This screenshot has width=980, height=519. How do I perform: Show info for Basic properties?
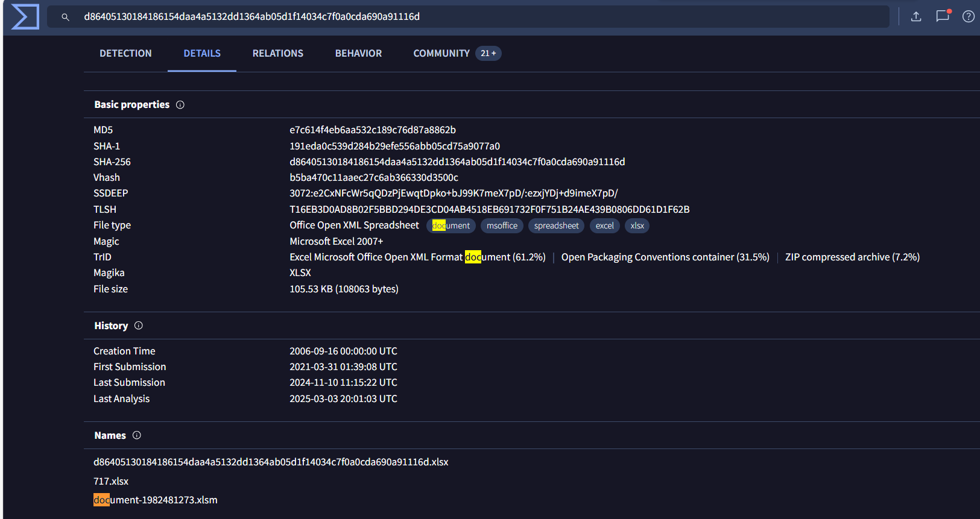(180, 105)
